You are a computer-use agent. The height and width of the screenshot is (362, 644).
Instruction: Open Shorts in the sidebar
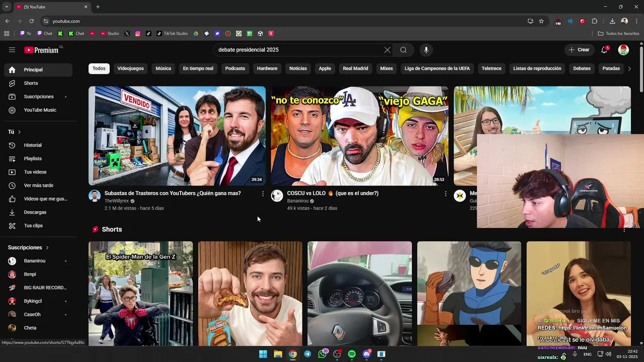point(38,83)
